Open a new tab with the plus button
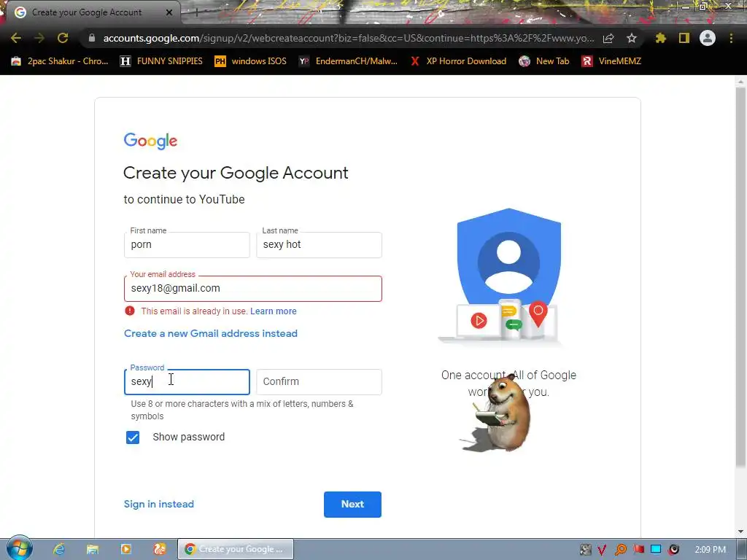 pyautogui.click(x=196, y=12)
